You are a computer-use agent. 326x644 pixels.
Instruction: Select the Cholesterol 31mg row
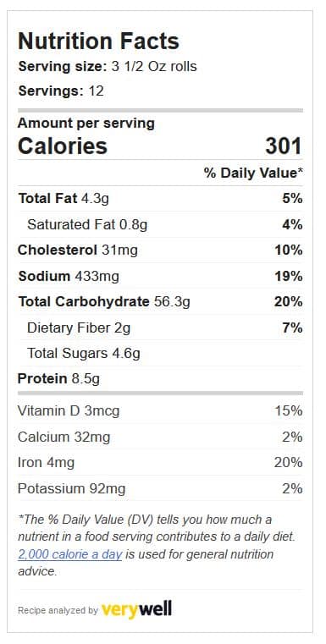pos(160,250)
